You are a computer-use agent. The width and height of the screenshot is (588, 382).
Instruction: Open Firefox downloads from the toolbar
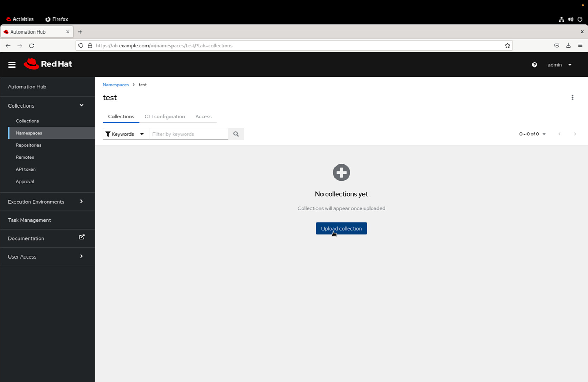pos(568,45)
